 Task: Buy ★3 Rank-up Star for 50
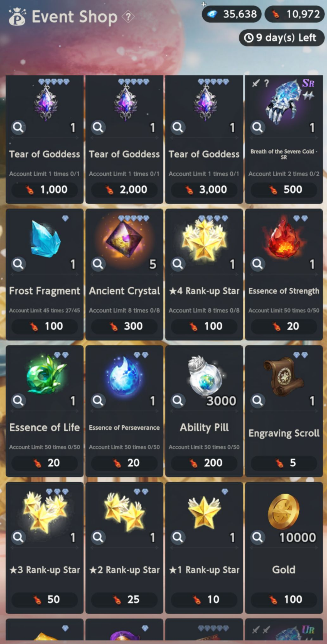pyautogui.click(x=45, y=599)
